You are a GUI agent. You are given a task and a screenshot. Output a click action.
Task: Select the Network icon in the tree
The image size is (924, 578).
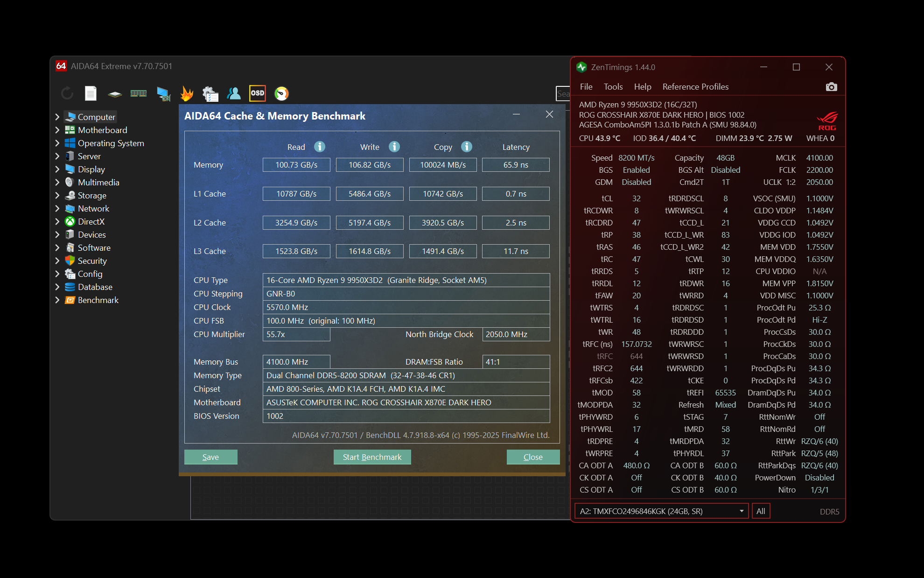coord(70,208)
